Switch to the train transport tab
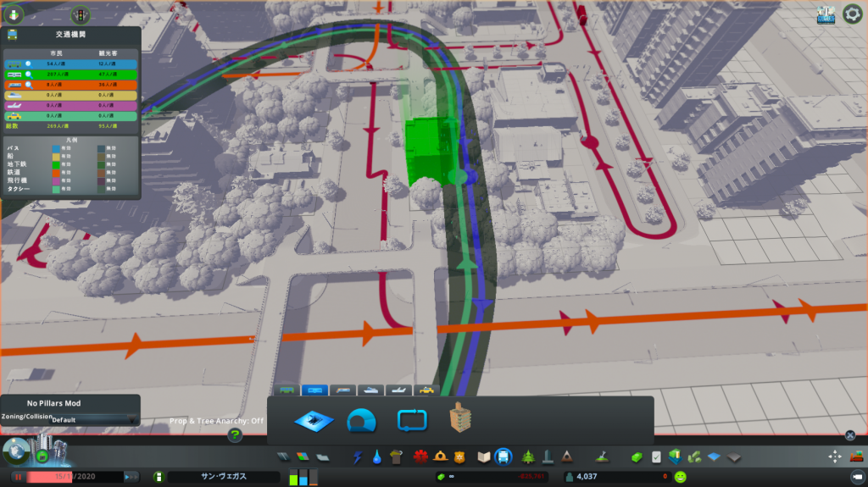The image size is (868, 487). click(342, 390)
